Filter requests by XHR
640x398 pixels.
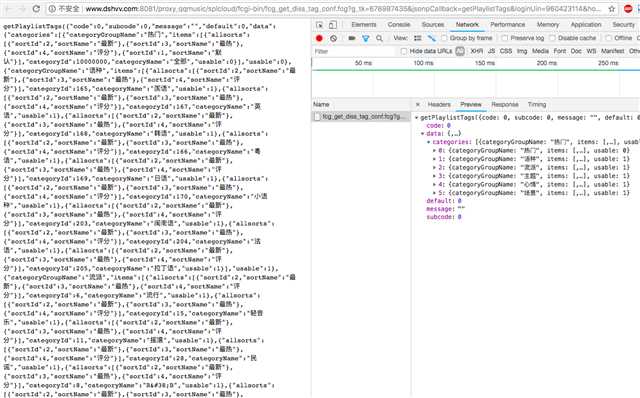pyautogui.click(x=476, y=51)
